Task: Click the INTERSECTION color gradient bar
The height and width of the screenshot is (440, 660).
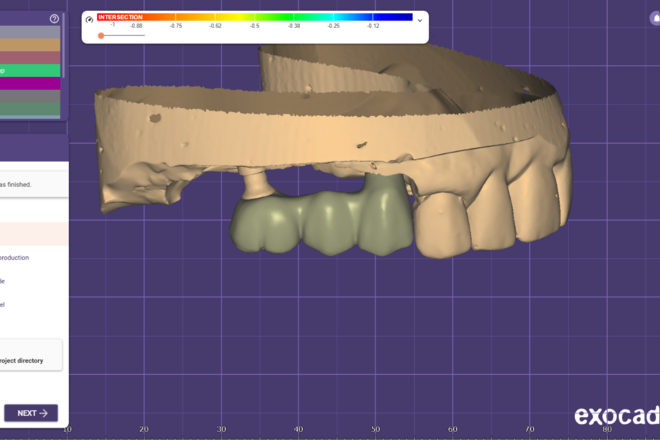Action: coord(255,17)
